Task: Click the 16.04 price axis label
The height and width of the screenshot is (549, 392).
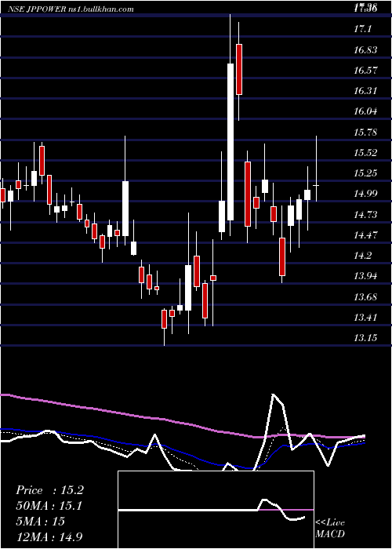Action: coord(365,111)
